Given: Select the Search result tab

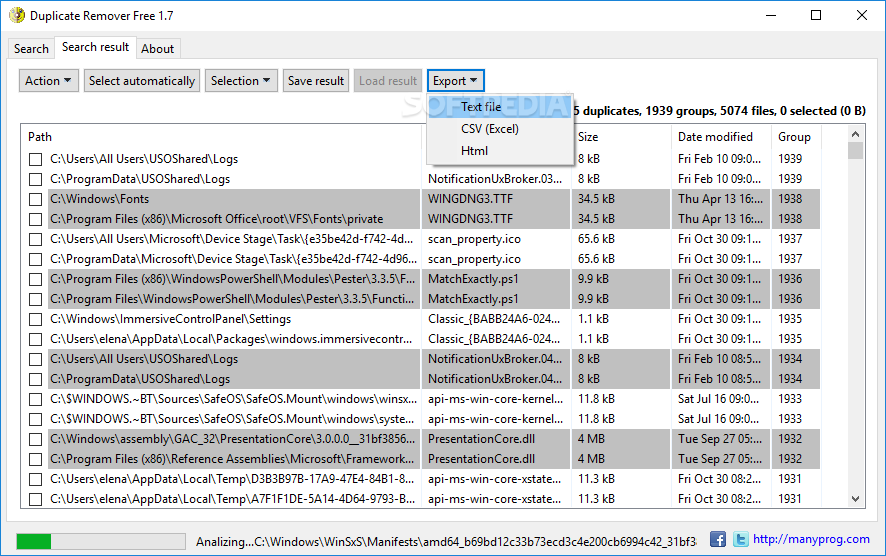Looking at the screenshot, I should [95, 47].
